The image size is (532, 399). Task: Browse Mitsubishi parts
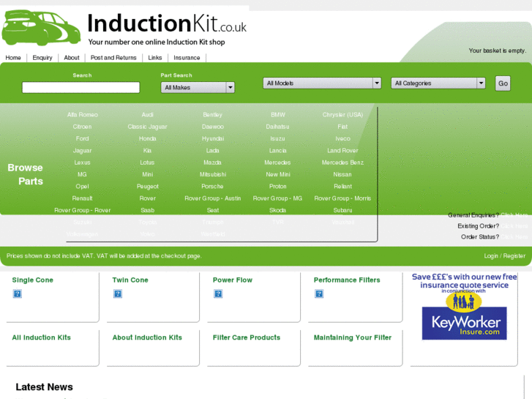[213, 174]
